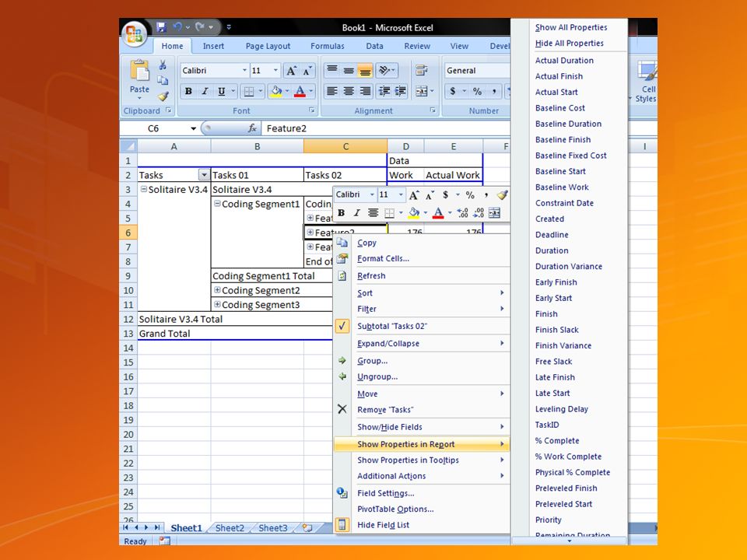
Task: Open the mini toolbar font size dropdown
Action: point(401,194)
